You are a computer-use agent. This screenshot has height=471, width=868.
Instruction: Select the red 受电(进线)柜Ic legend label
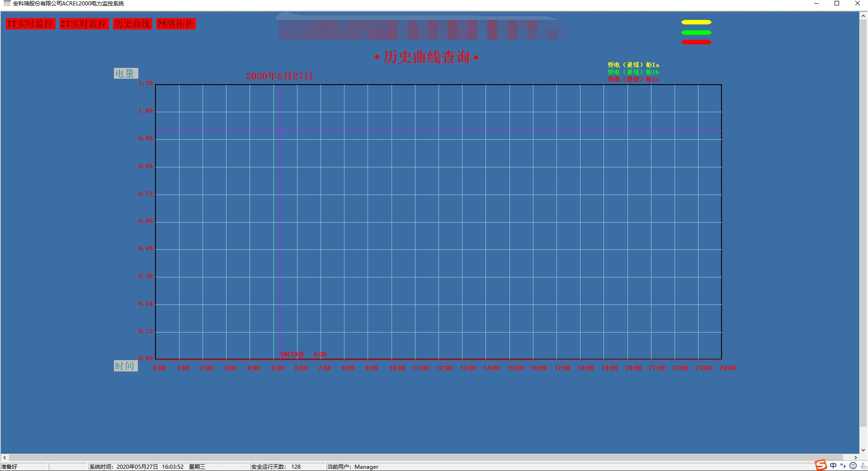coord(633,79)
